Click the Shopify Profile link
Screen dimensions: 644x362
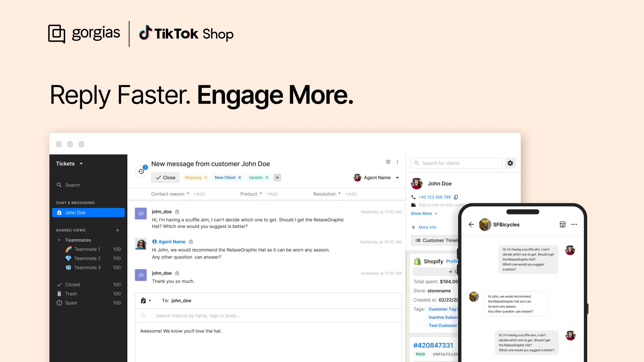[451, 261]
